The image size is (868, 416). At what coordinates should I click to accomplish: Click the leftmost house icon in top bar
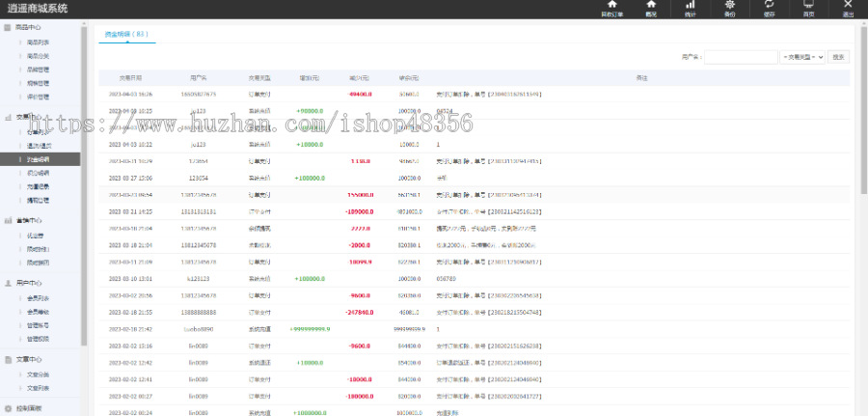(611, 4)
